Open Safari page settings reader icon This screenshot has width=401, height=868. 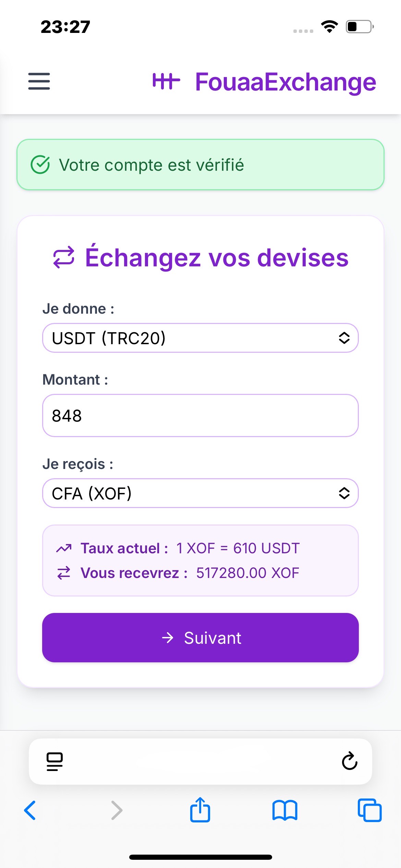click(54, 761)
